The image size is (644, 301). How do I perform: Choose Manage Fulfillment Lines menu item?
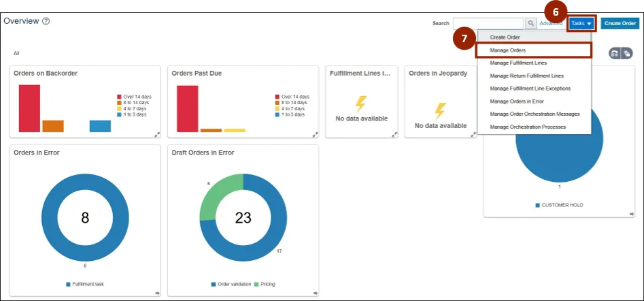coord(518,63)
